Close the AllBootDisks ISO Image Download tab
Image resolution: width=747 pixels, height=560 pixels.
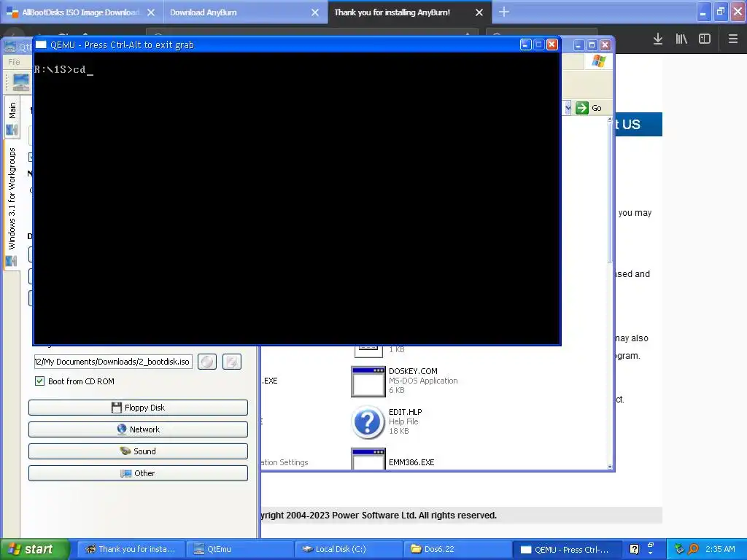click(x=151, y=12)
